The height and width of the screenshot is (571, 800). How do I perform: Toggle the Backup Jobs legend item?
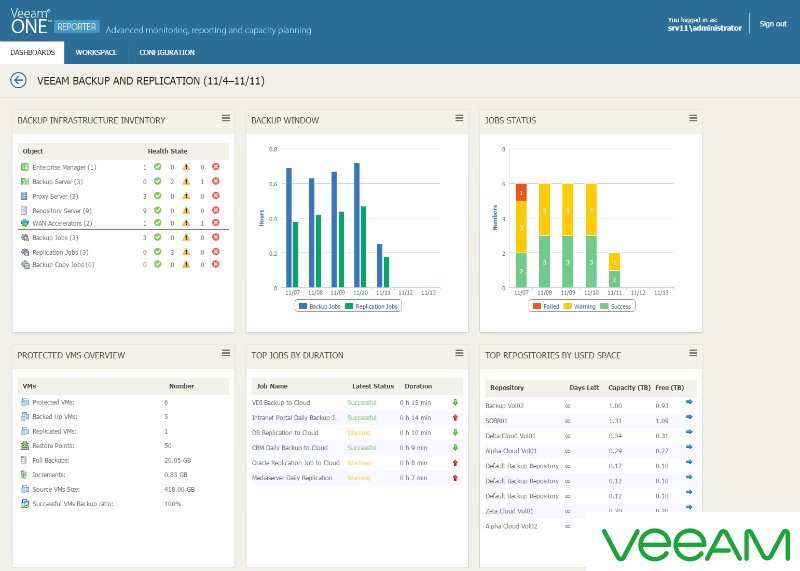pyautogui.click(x=320, y=306)
